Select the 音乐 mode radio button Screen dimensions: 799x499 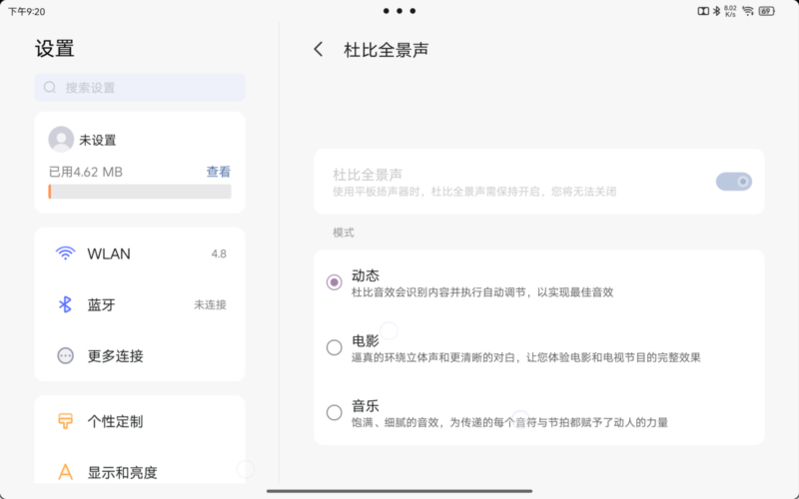tap(334, 413)
